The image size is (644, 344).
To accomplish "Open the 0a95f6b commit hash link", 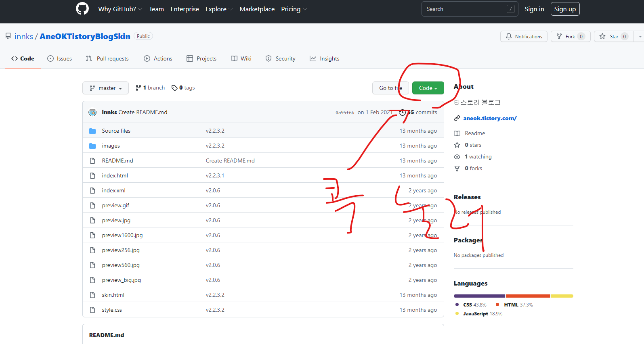I will pyautogui.click(x=345, y=113).
